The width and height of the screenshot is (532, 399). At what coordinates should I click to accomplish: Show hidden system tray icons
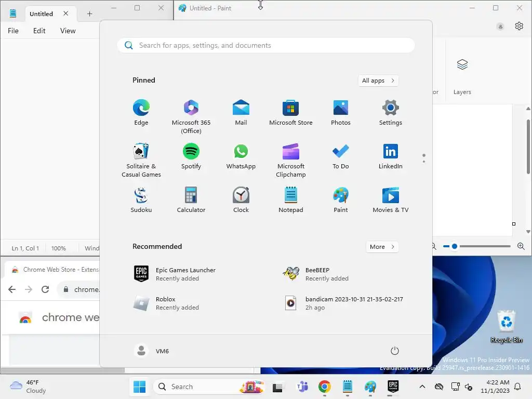[x=422, y=387]
